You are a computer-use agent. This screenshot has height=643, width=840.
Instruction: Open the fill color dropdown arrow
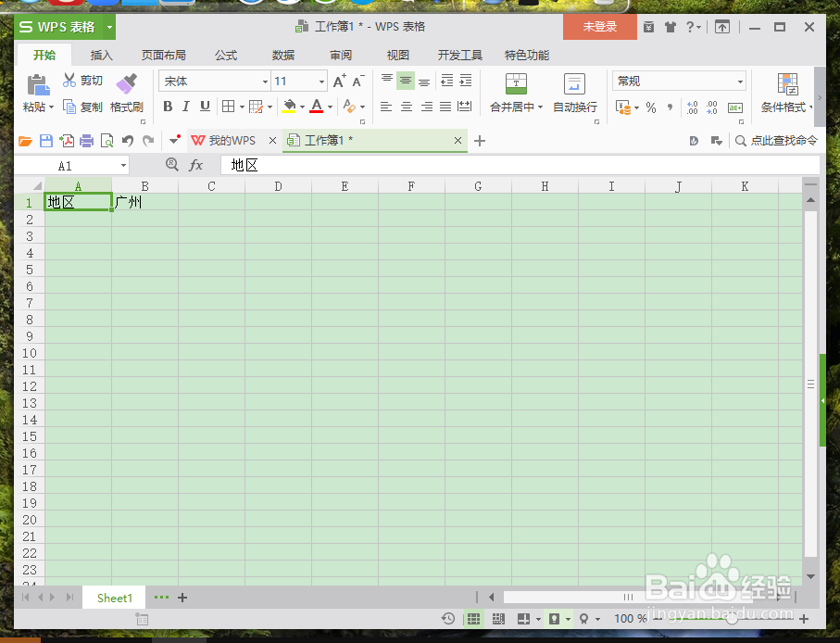coord(302,107)
